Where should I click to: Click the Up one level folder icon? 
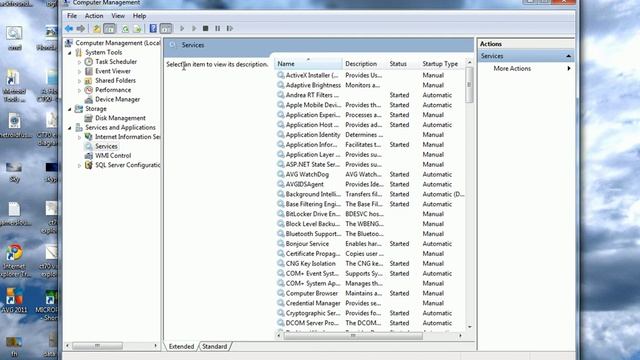(97, 29)
